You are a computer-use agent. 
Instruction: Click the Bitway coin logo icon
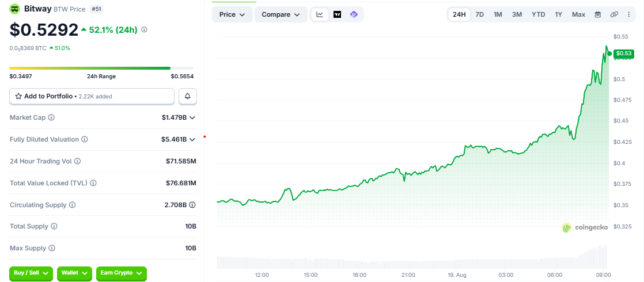(x=15, y=9)
